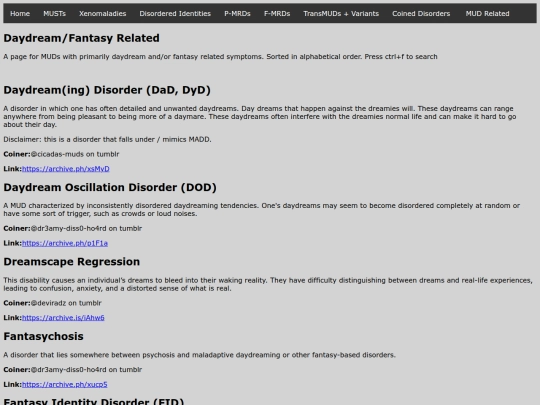Select the P-MRDs nav item
540x405 pixels.
tap(237, 13)
